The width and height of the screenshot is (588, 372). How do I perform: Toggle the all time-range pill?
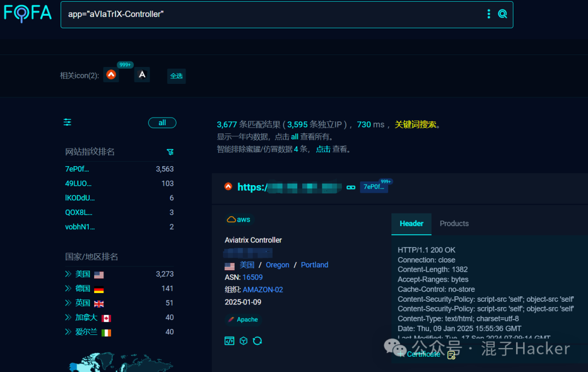[162, 123]
